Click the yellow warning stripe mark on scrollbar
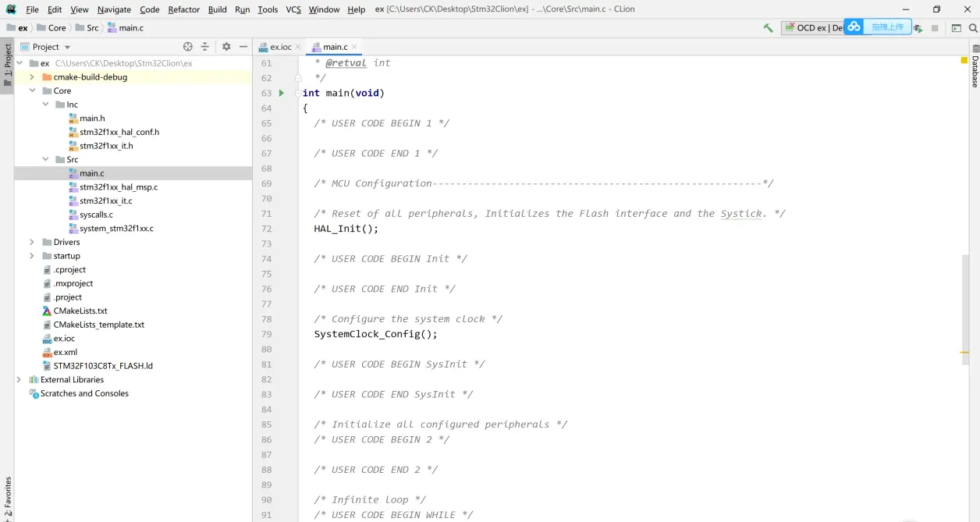 [965, 353]
